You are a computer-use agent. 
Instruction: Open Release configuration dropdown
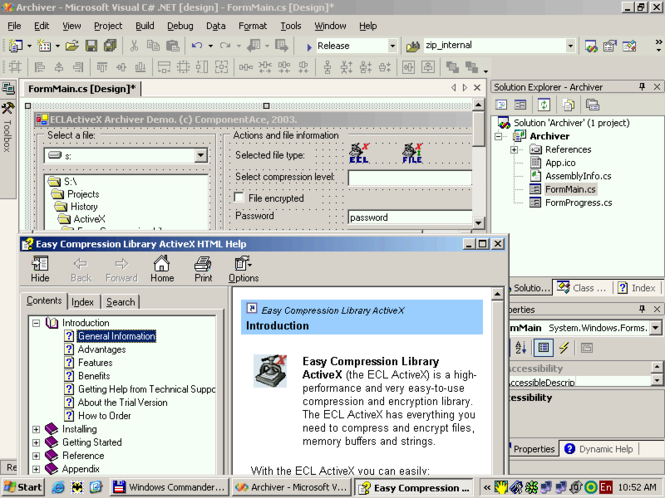click(393, 45)
